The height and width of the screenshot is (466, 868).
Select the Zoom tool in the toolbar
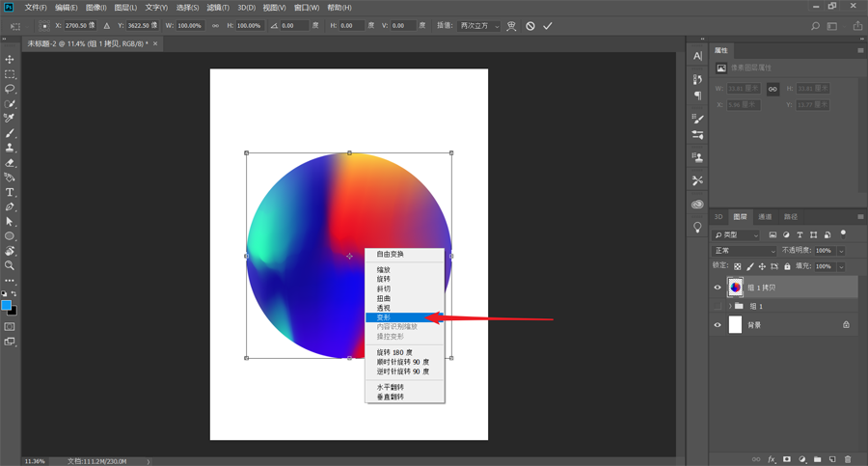[10, 265]
